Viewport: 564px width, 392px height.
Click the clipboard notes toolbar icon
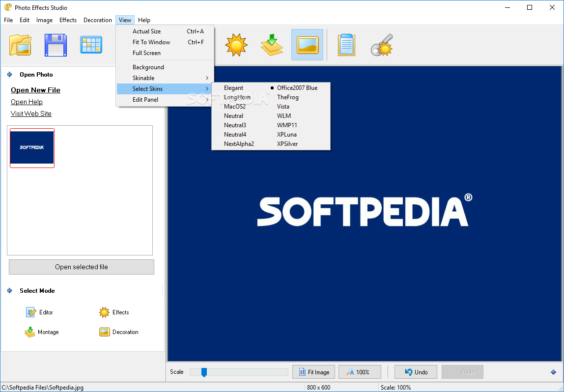point(346,45)
